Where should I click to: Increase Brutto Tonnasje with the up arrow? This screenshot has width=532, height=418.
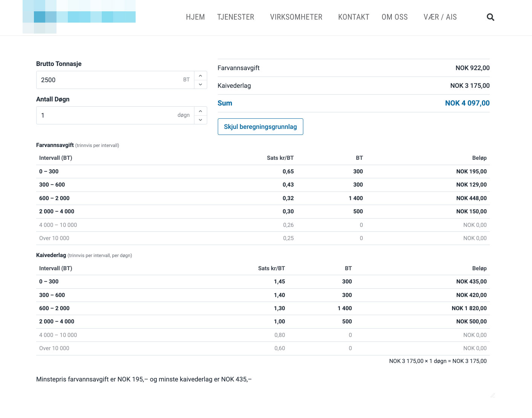200,76
